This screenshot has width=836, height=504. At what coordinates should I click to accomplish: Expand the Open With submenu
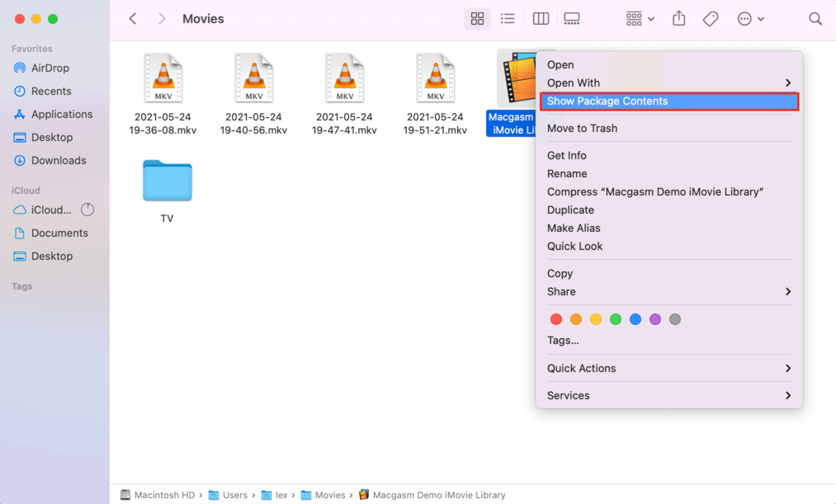pos(669,83)
